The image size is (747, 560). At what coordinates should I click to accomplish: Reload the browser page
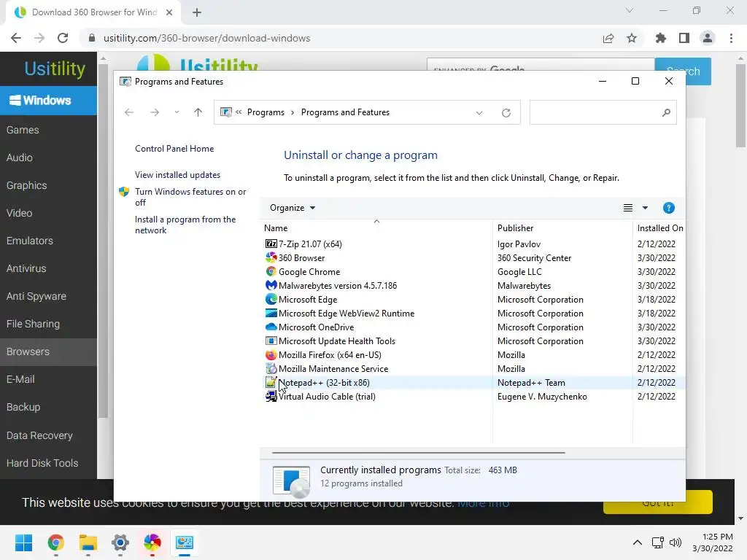pyautogui.click(x=63, y=38)
